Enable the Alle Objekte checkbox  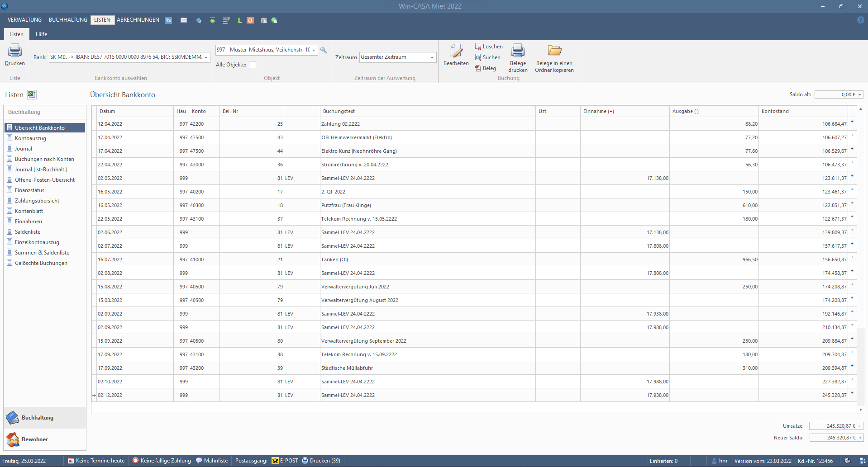coord(253,65)
